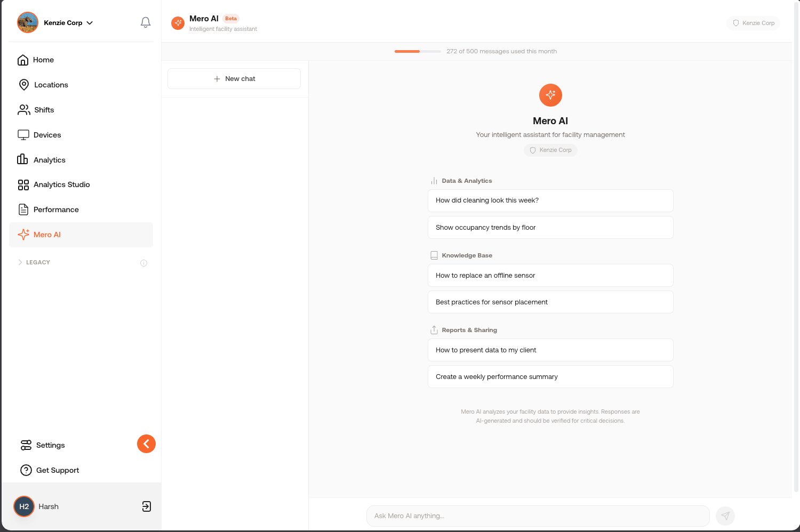Click the Settings toggles icon

(x=26, y=445)
